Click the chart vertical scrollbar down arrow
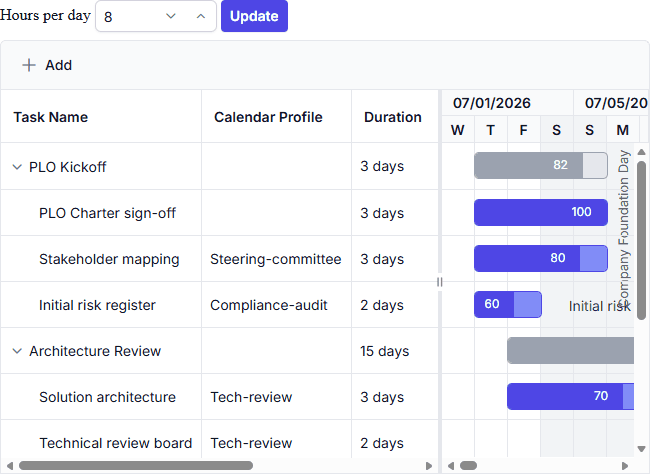This screenshot has width=650, height=475. 641,448
